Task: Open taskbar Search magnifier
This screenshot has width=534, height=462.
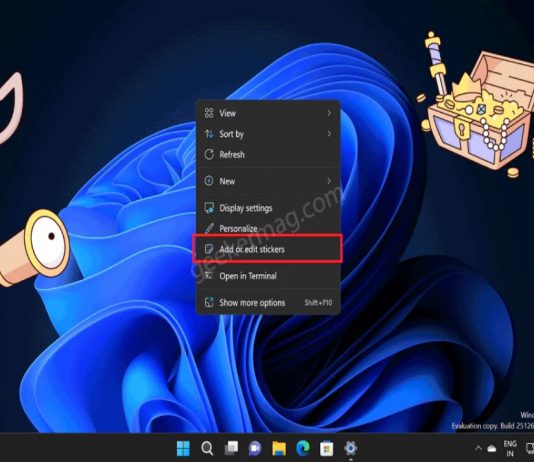Action: click(x=207, y=448)
